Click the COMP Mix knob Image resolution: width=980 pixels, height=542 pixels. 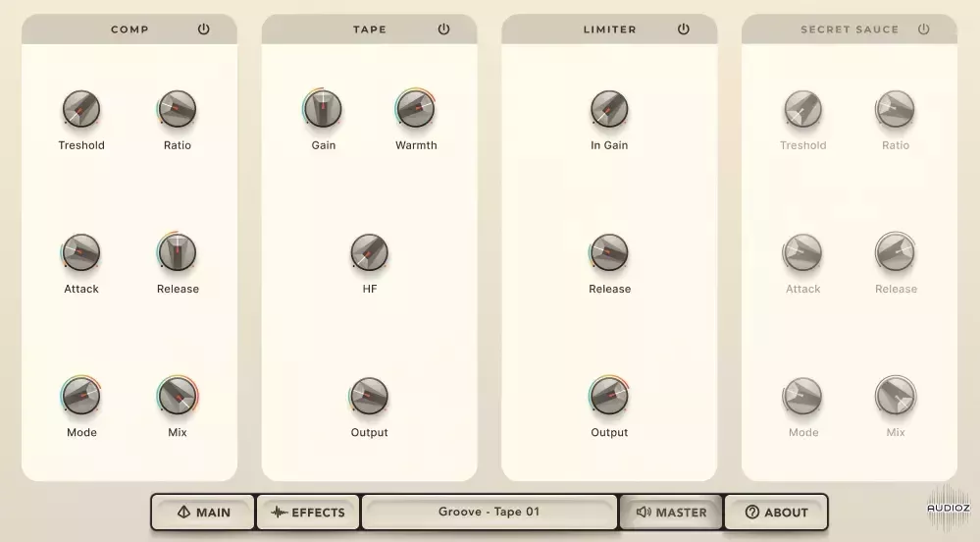(x=178, y=396)
